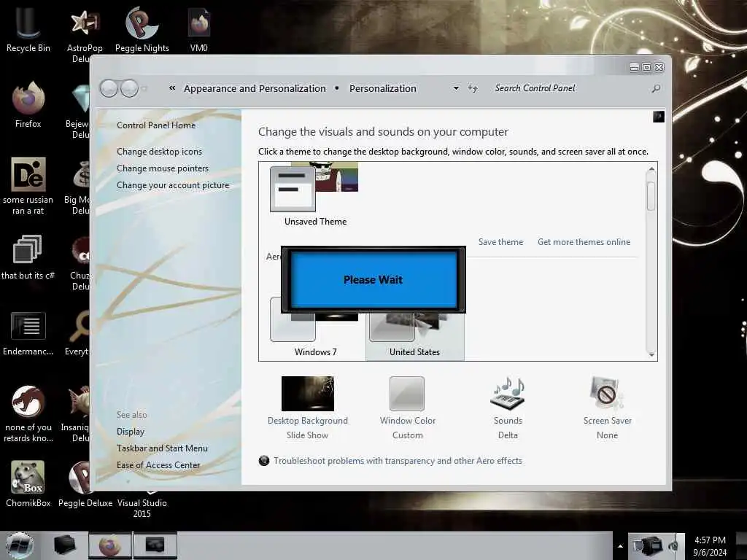The width and height of the screenshot is (747, 560).
Task: Click the Start orb button
Action: tap(19, 545)
